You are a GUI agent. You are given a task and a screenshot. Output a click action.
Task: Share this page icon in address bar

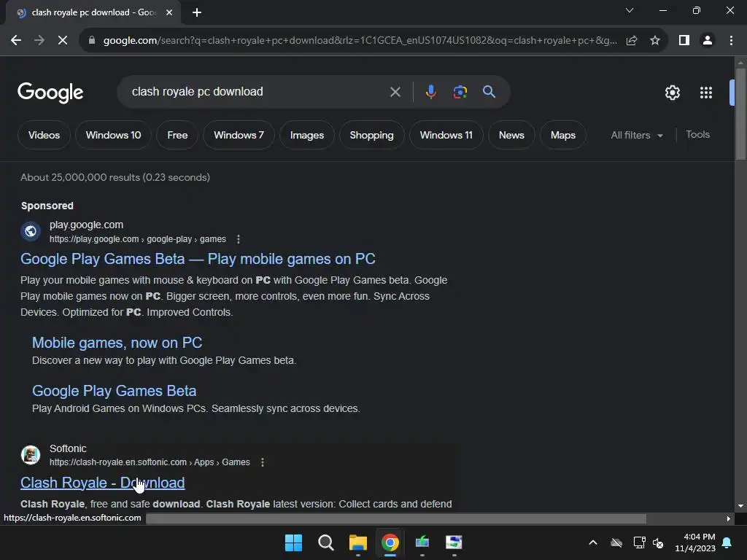[632, 41]
